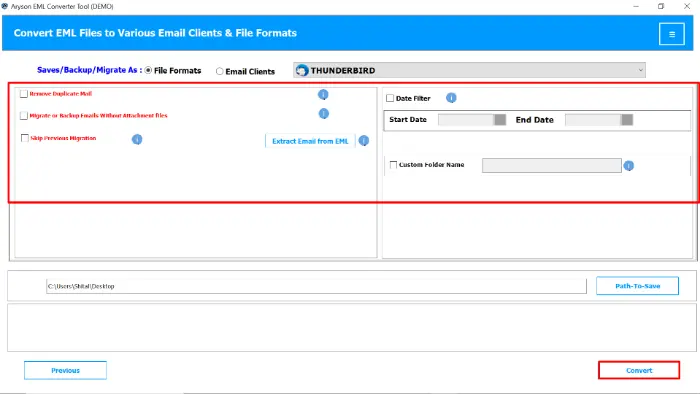
Task: Enable the Date Filter checkbox
Action: tap(390, 98)
